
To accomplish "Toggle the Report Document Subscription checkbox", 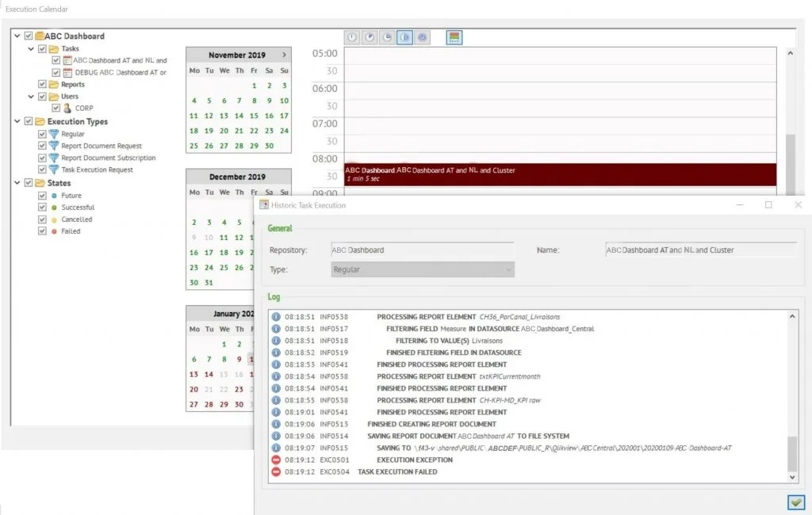I will pos(43,158).
